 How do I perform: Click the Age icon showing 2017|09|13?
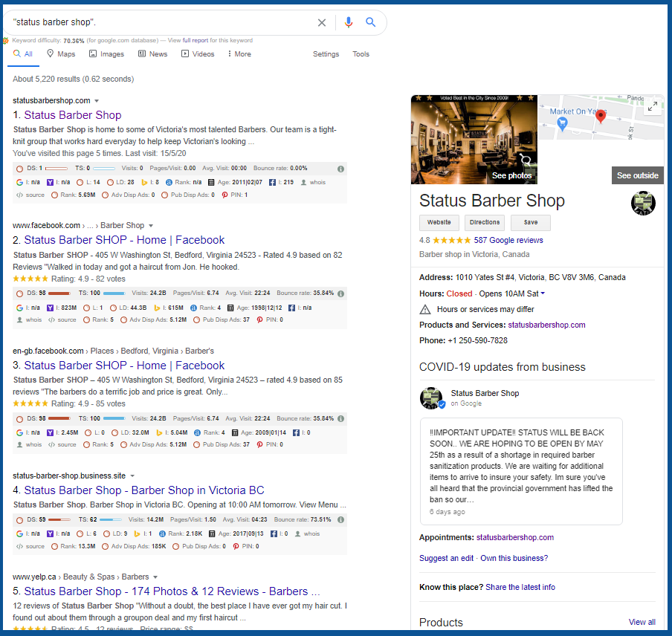coord(212,534)
